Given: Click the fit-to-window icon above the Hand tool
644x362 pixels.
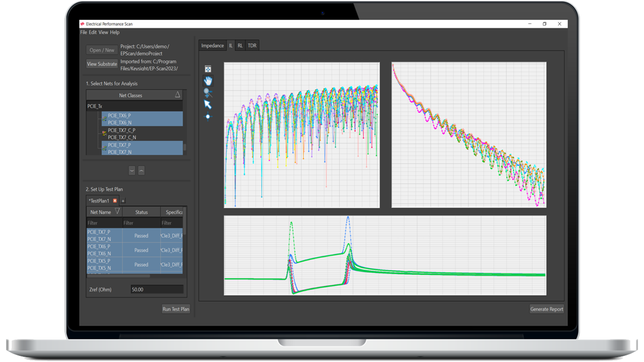Looking at the screenshot, I should click(208, 68).
